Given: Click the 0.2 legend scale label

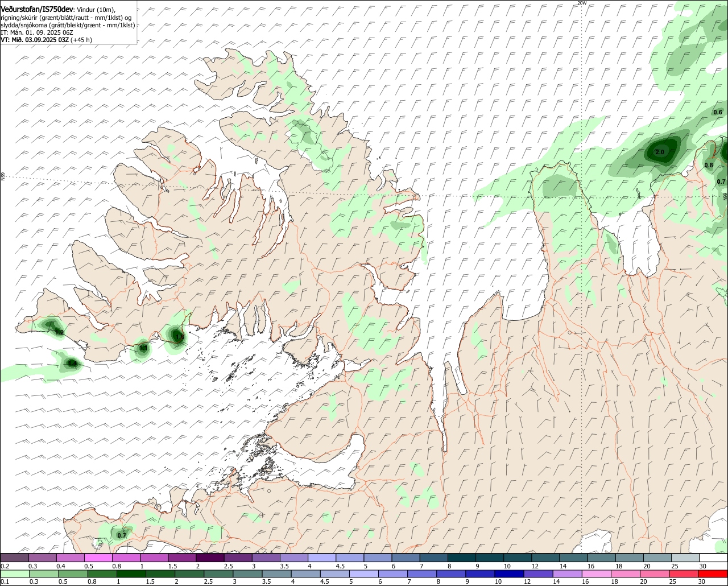Looking at the screenshot, I should point(5,566).
